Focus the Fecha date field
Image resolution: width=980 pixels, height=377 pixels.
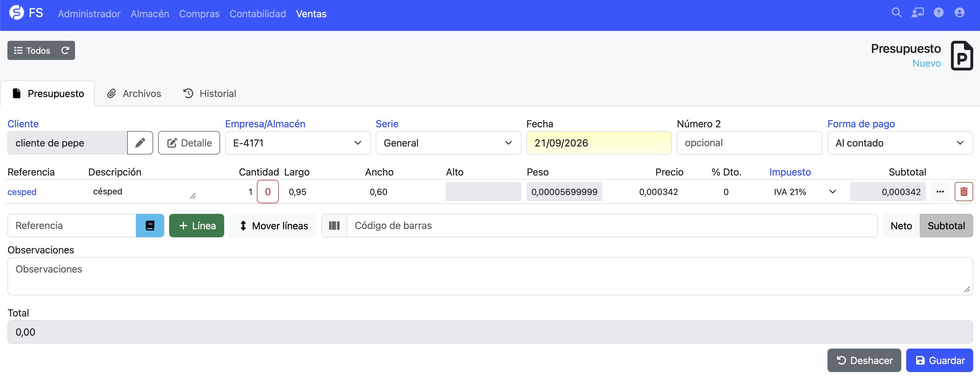599,143
